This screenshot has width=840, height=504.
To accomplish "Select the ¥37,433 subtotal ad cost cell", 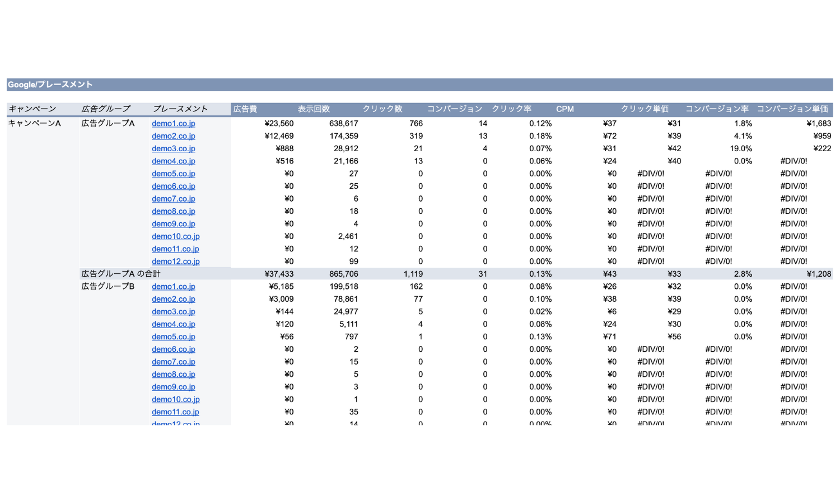I will click(279, 274).
